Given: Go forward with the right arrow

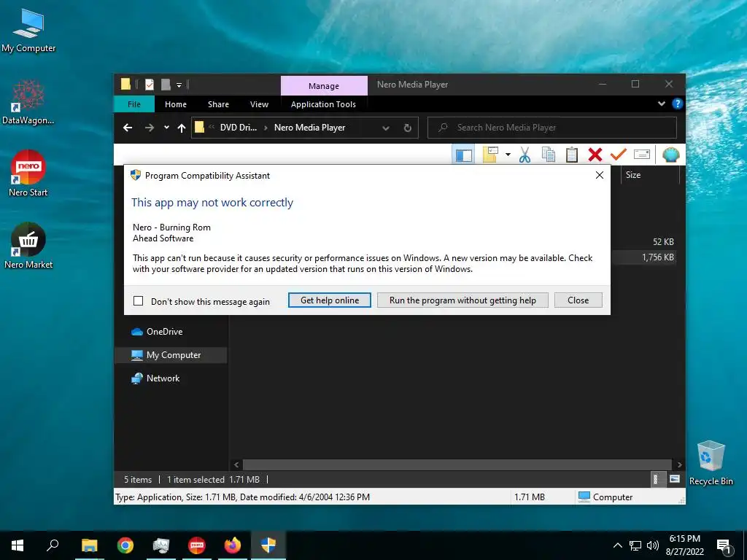Looking at the screenshot, I should coord(149,128).
